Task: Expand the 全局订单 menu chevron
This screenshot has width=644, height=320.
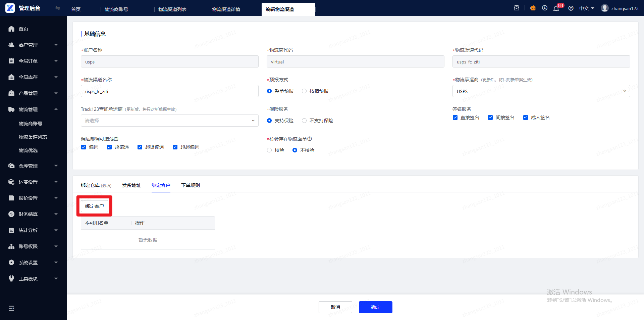Action: tap(56, 61)
